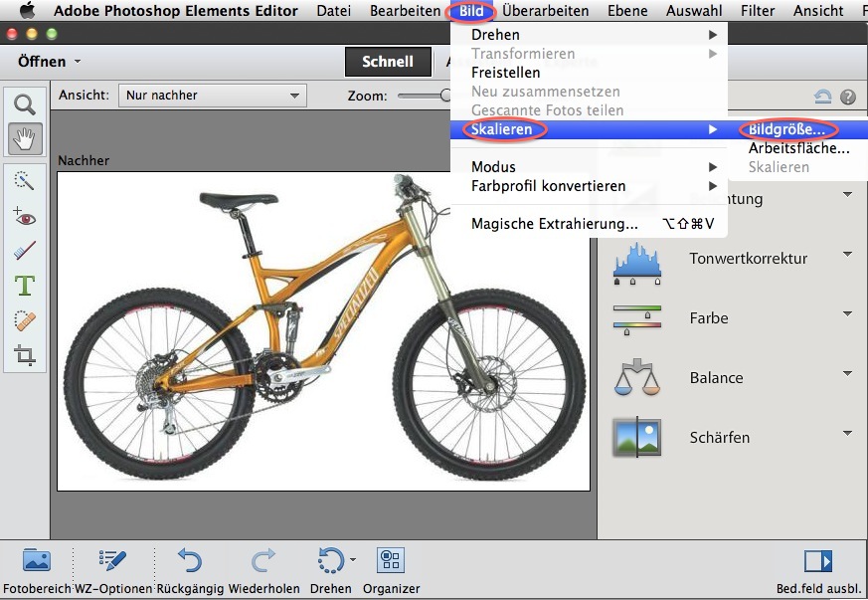The image size is (868, 600).
Task: Expand the Schärfen panel arrow
Action: point(847,433)
